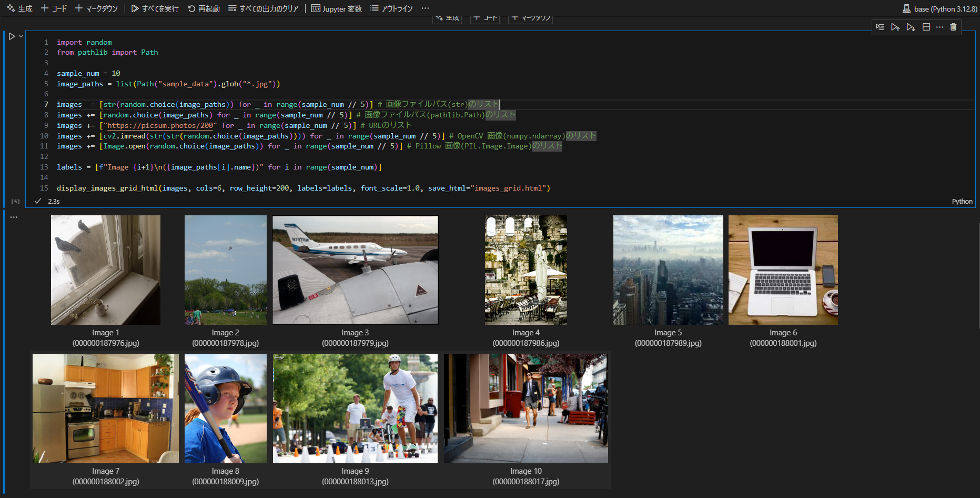The image size is (980, 498).
Task: Click the "Image 10" label text
Action: [526, 471]
